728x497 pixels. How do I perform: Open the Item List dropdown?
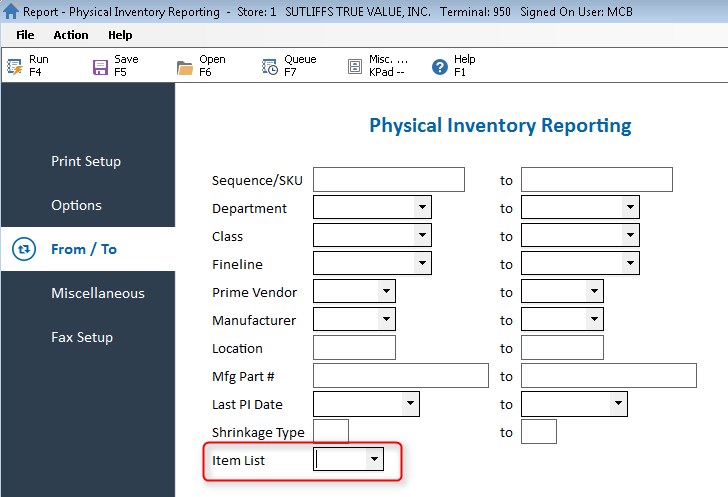374,459
